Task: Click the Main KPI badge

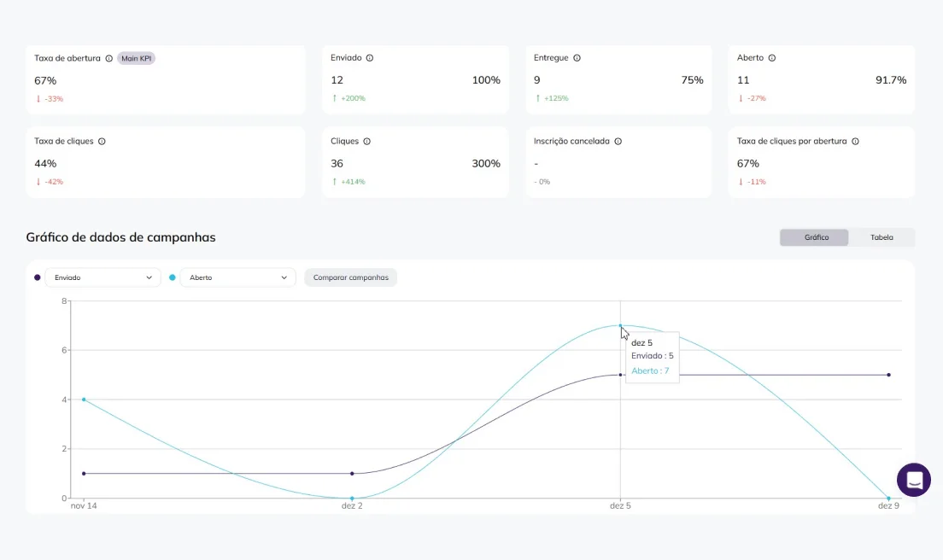Action: [136, 58]
